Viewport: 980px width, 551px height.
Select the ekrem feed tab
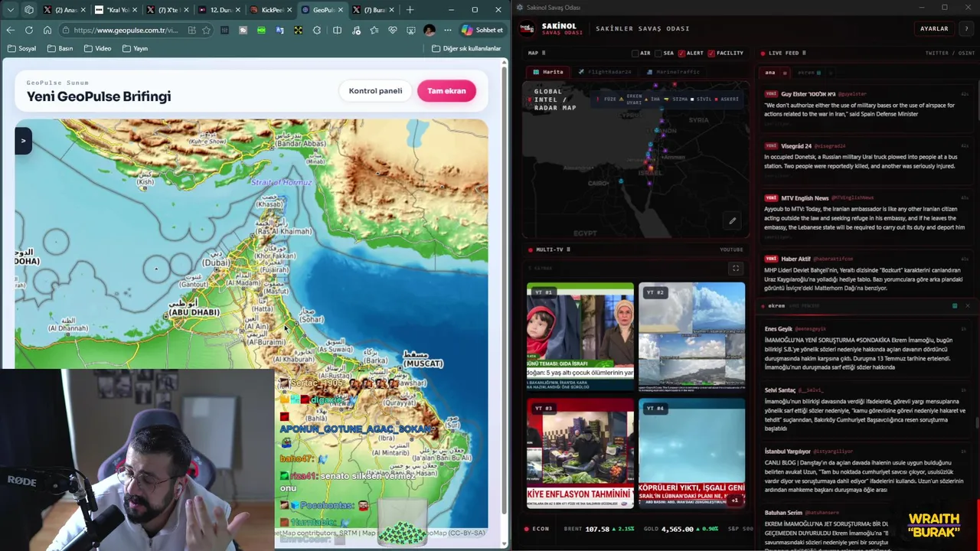pos(808,73)
